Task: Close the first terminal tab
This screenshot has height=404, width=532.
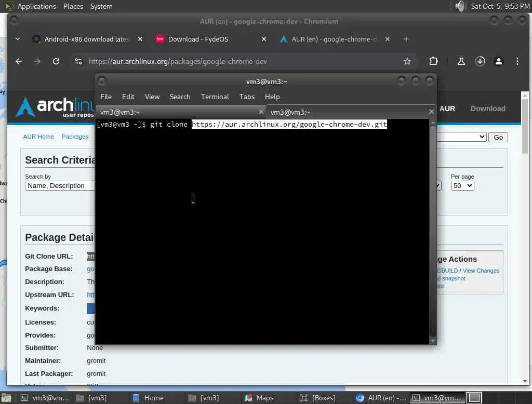Action: (x=261, y=112)
